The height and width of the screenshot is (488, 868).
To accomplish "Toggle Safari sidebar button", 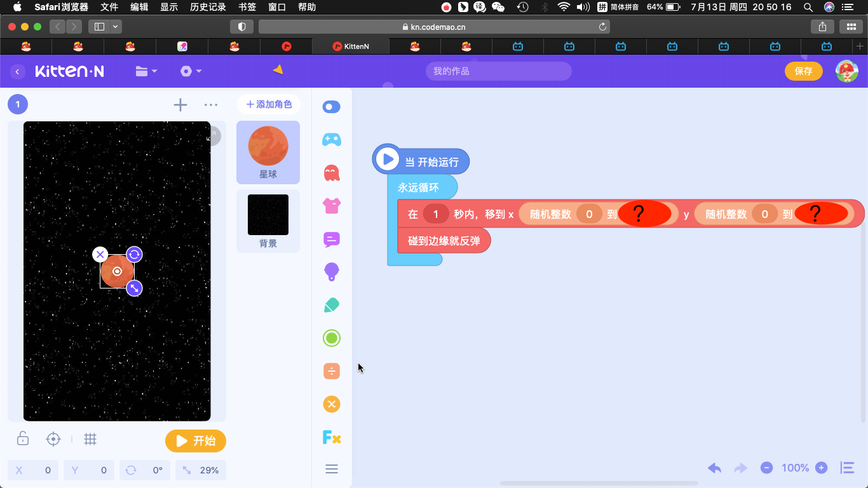I will tap(99, 27).
